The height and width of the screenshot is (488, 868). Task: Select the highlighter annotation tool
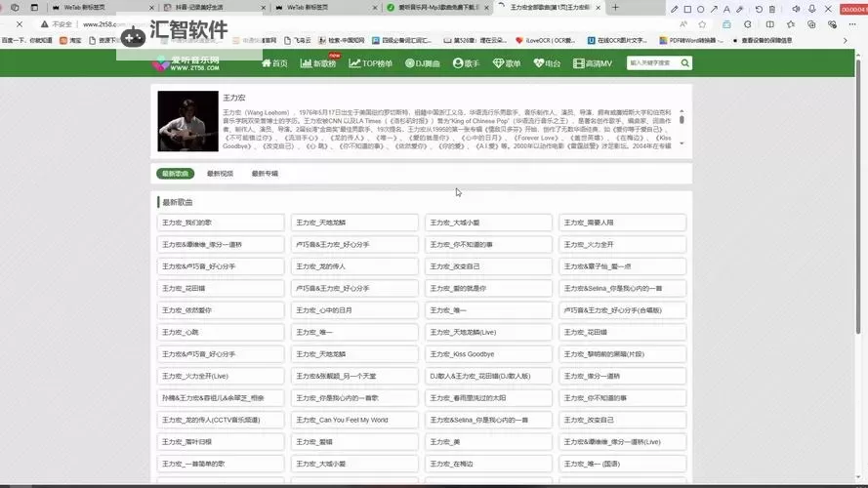[x=739, y=9]
